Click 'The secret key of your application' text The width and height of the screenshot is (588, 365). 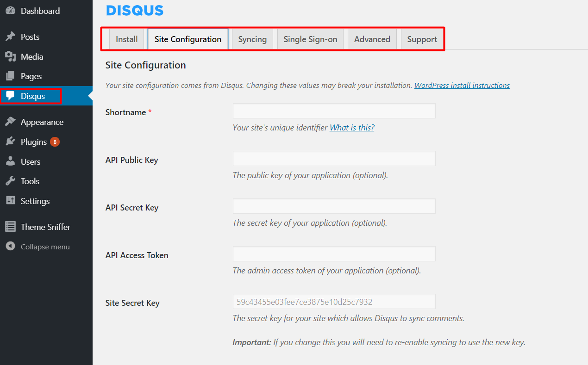310,223
